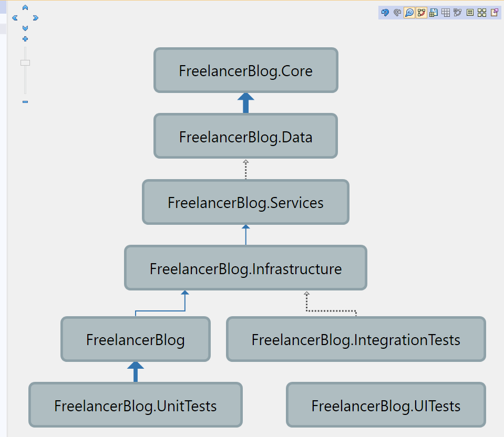Click the dotted link from Services to Data
This screenshot has width=504, height=437.
pyautogui.click(x=246, y=169)
